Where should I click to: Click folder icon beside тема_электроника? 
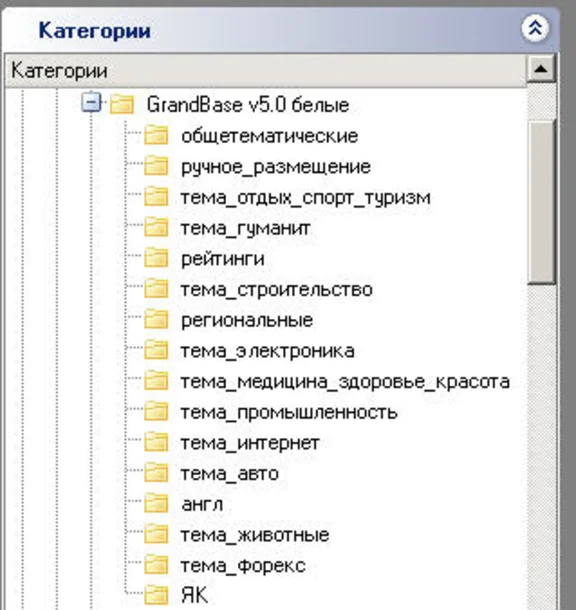point(156,350)
